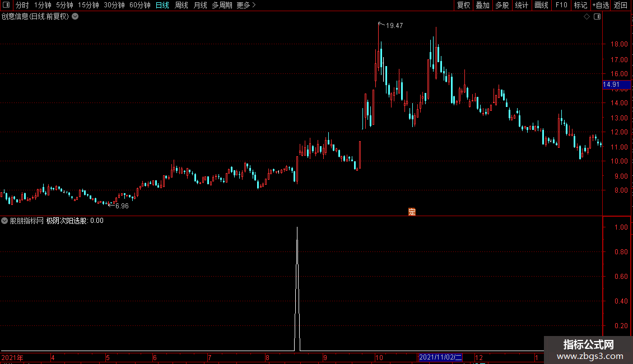Click the 1.00 indicator axis label
Image resolution: width=633 pixels, height=364 pixels.
pos(621,227)
